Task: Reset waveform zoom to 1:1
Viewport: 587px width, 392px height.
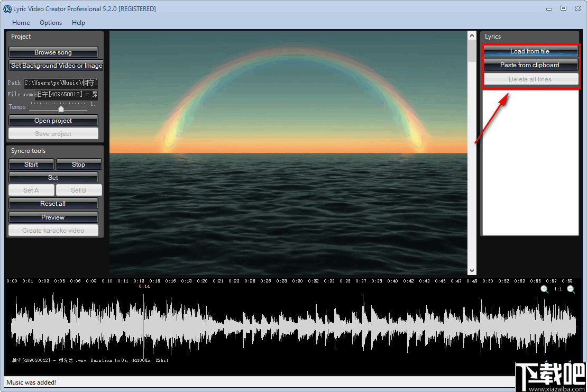Action: pos(558,289)
